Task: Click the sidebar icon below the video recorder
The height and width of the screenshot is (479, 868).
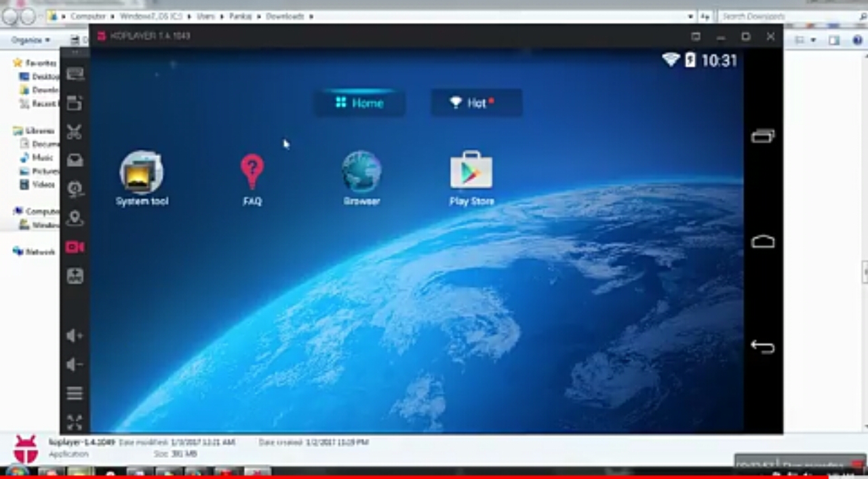Action: click(75, 276)
